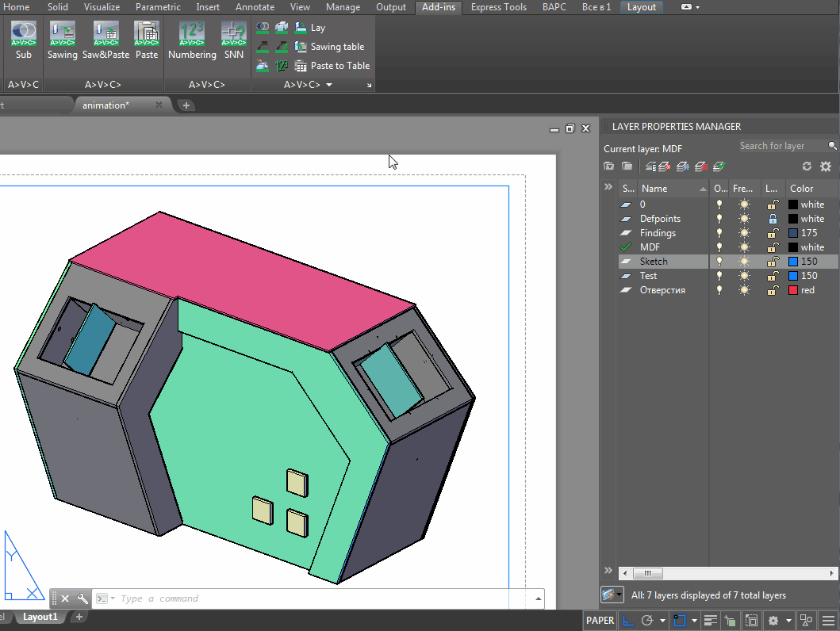This screenshot has height=631, width=840.
Task: Click the Sawing tool icon
Action: tap(62, 35)
